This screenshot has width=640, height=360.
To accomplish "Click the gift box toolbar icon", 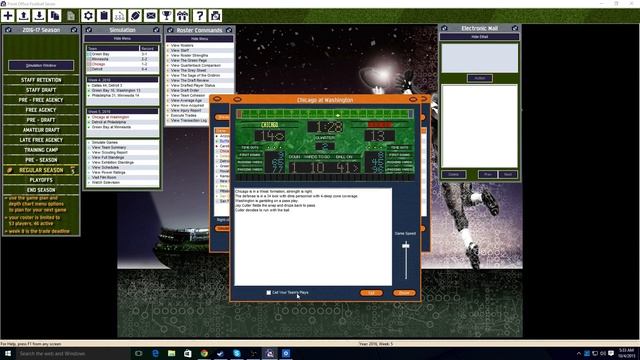I will (x=182, y=16).
